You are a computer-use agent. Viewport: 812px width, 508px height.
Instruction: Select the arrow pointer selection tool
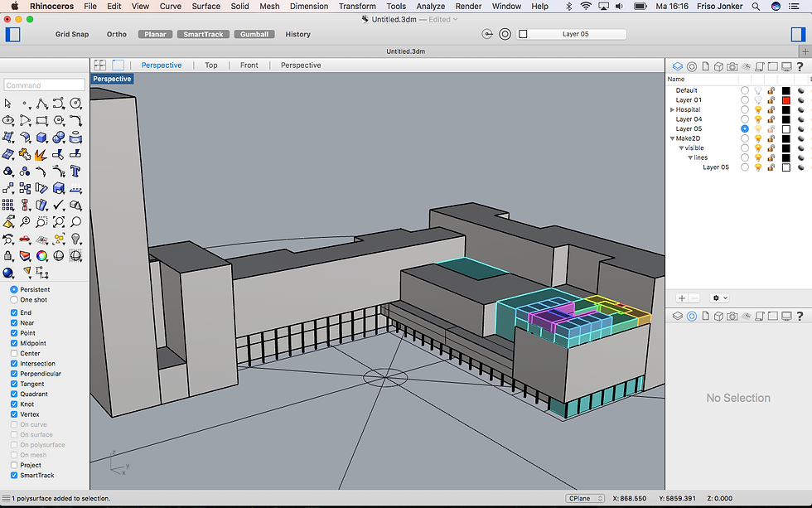pos(7,104)
